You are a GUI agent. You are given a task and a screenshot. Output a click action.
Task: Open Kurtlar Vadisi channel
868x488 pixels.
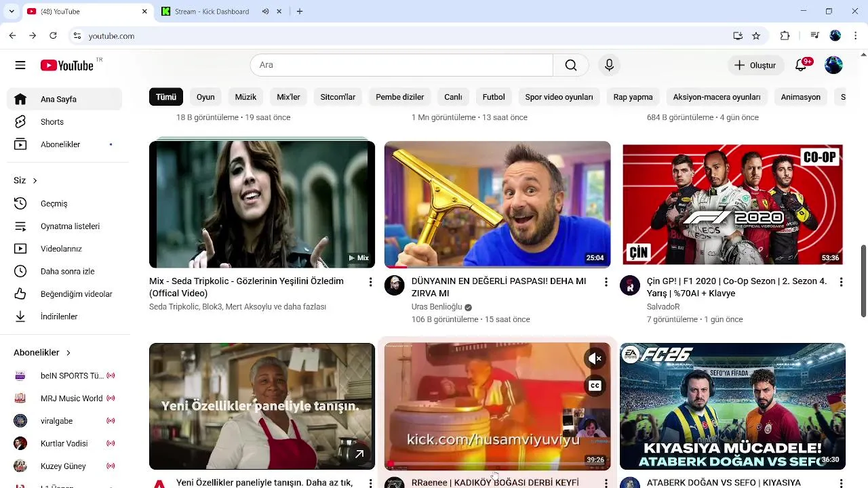pos(64,443)
